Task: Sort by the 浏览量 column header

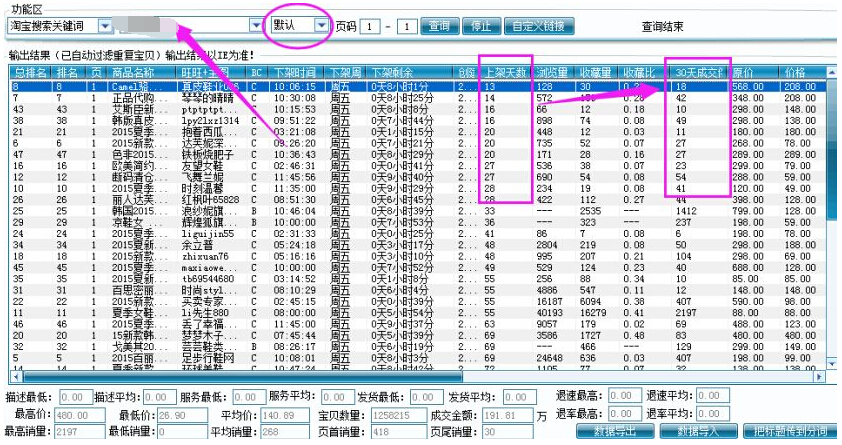Action: tap(552, 72)
